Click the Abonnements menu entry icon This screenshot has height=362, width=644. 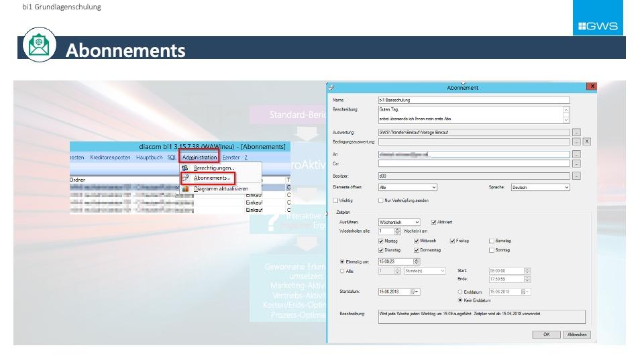coord(185,178)
